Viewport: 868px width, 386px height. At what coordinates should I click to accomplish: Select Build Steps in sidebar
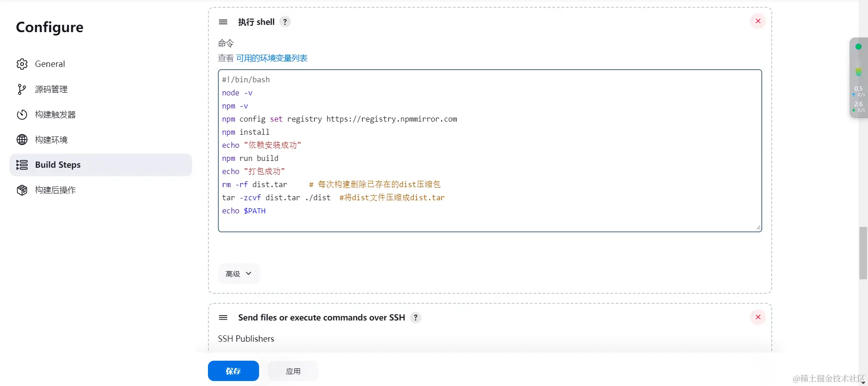[100, 165]
